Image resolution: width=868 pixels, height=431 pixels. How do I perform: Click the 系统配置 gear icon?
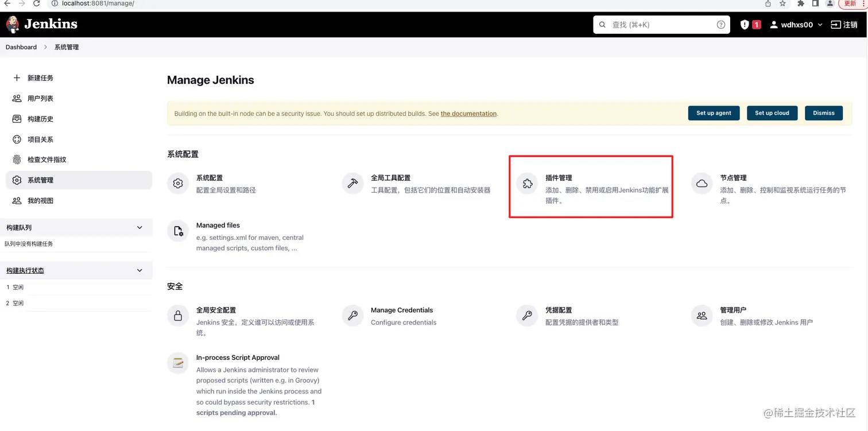coord(178,184)
